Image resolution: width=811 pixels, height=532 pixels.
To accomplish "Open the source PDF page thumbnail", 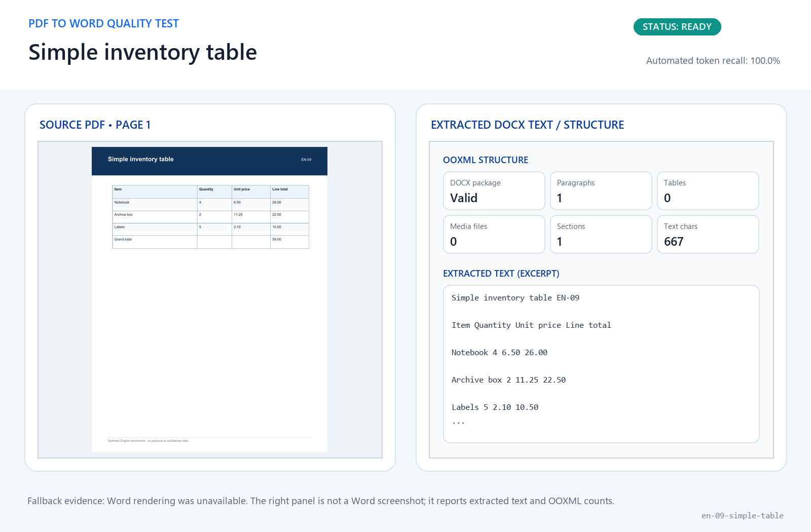I will [209, 299].
